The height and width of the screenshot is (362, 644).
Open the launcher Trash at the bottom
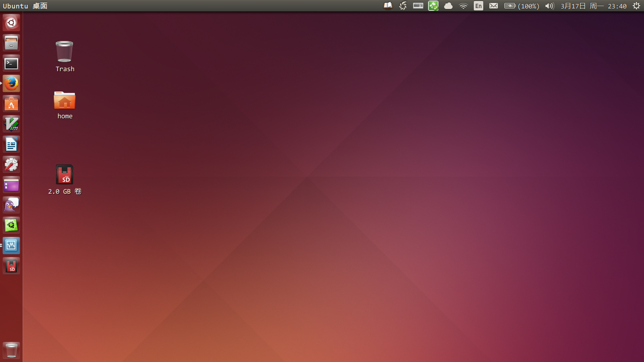tap(11, 351)
